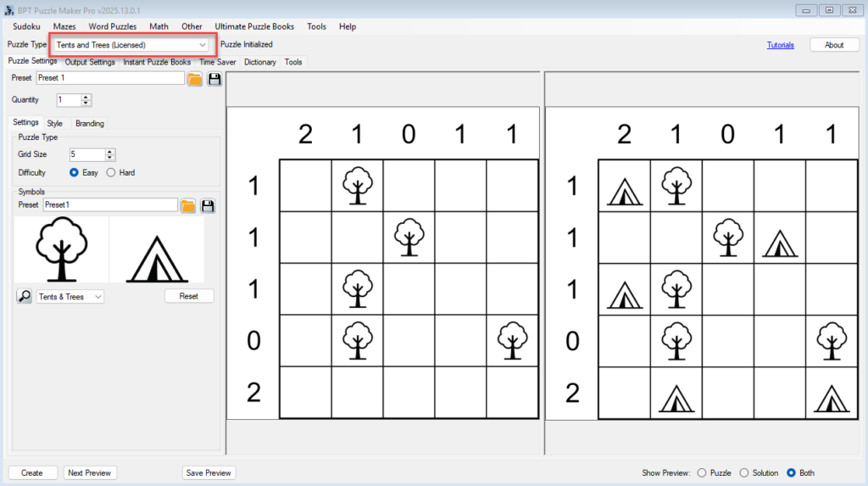Click the BPT Puzzle Maker app icon in title bar

10,9
